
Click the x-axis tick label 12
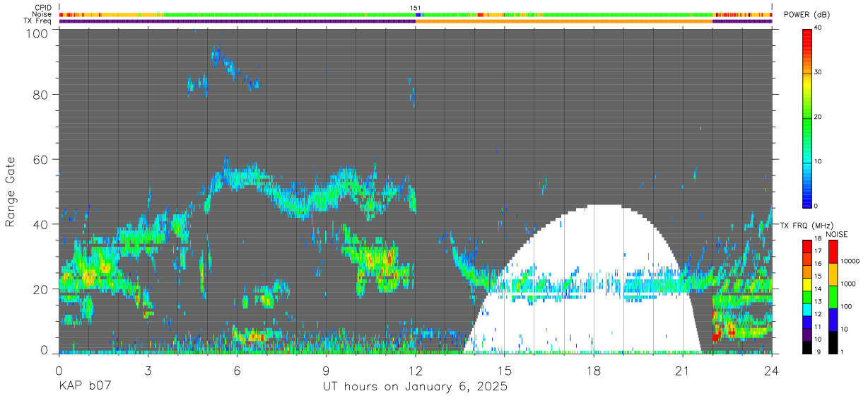coord(415,369)
